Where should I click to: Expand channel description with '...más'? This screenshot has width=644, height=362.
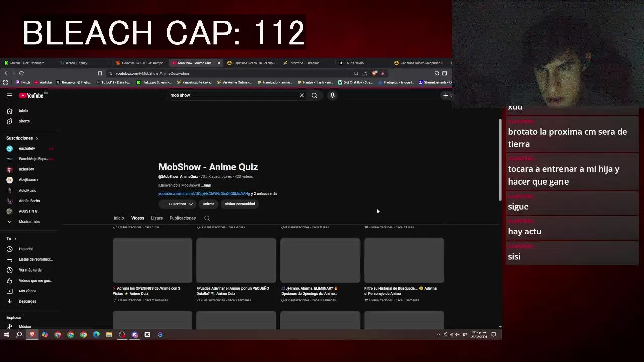coord(206,185)
